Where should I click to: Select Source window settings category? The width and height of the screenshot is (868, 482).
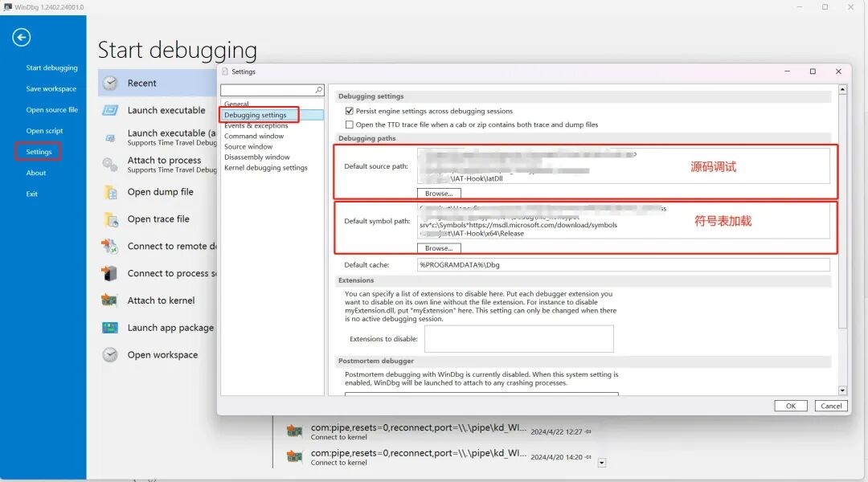point(248,147)
